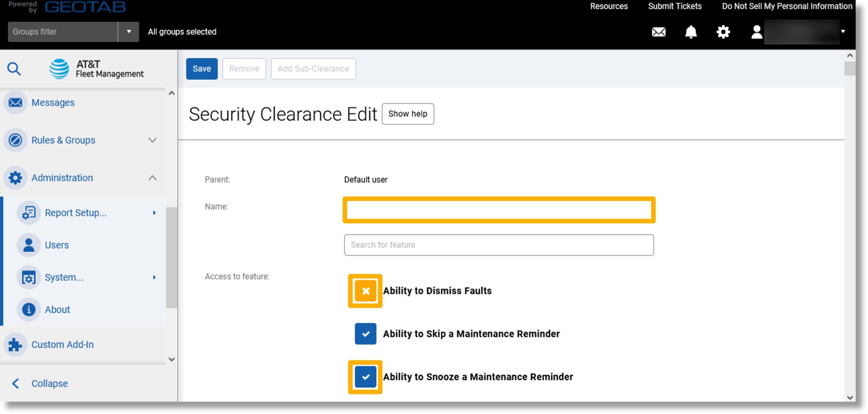Expand the System submenu arrow

pos(154,277)
